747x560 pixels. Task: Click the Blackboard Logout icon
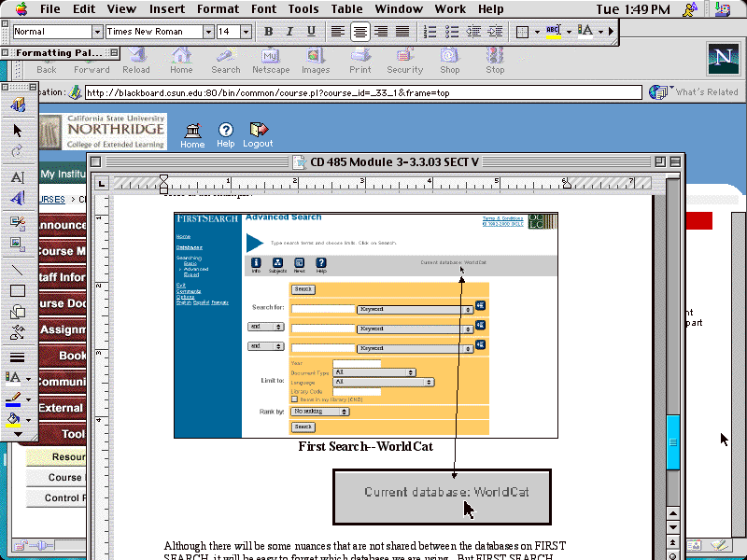coord(259,135)
